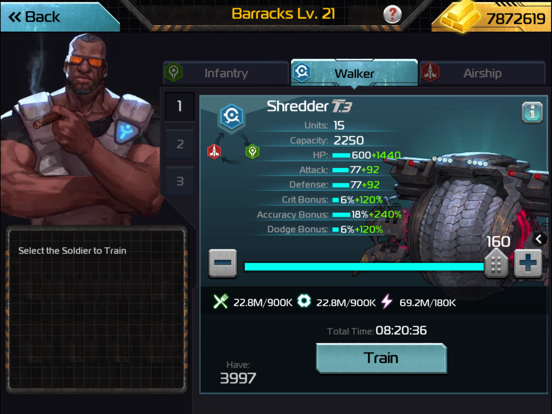Click the gear metal resource icon
Viewport: 552px width, 414px height.
tap(304, 301)
